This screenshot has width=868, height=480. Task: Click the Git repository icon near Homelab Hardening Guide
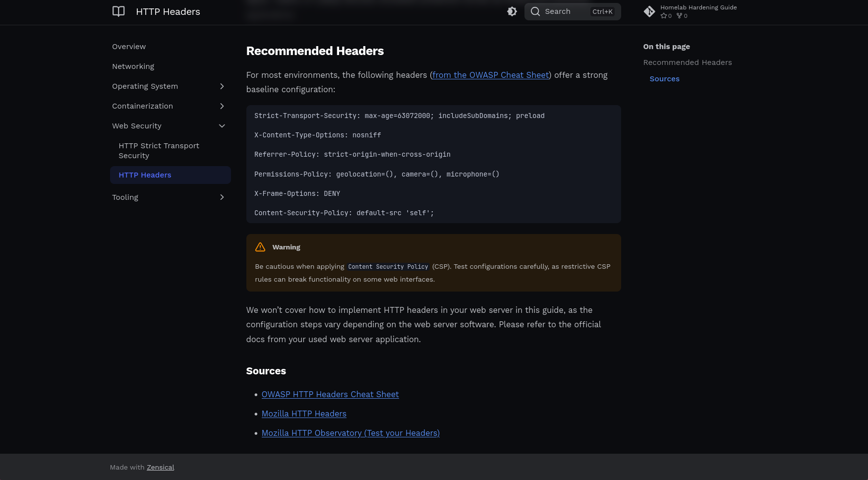[x=649, y=11]
